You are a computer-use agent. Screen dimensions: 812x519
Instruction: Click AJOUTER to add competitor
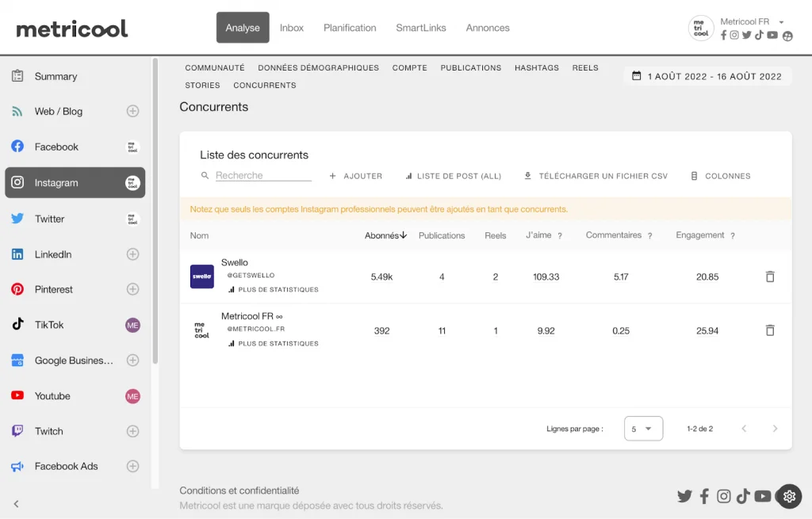click(x=356, y=176)
